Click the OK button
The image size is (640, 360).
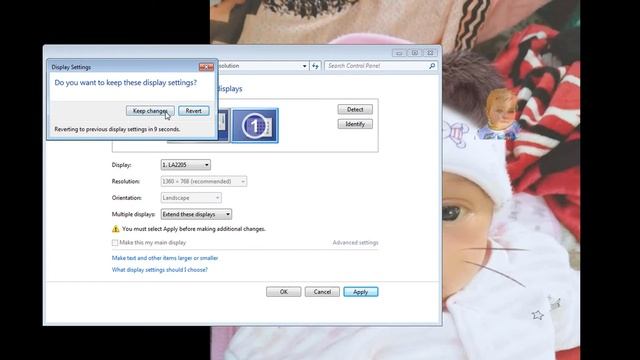click(284, 292)
